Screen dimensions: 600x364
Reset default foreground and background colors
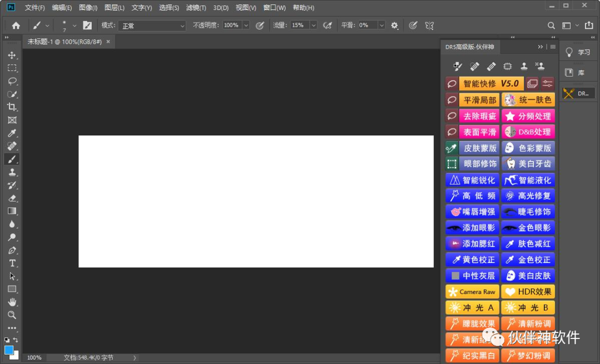point(7,340)
